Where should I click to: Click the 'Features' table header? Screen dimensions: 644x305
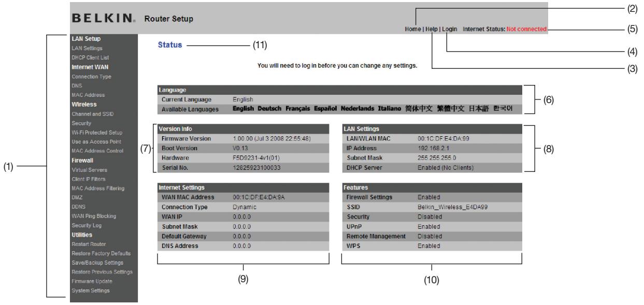[432, 188]
